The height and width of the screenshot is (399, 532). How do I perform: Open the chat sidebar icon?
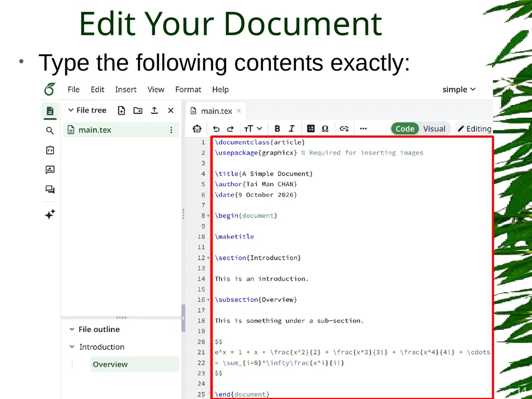tap(50, 189)
